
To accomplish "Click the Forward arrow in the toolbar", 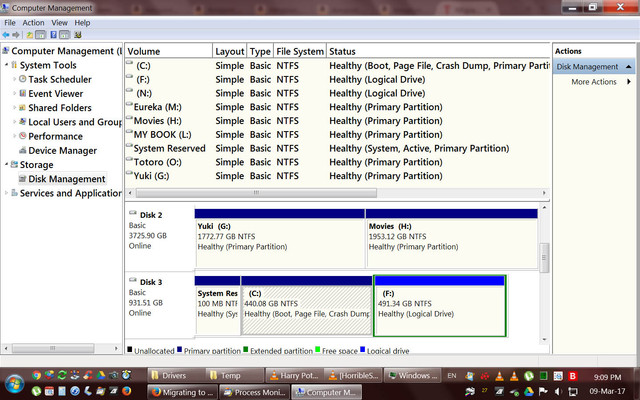I will pyautogui.click(x=16, y=35).
